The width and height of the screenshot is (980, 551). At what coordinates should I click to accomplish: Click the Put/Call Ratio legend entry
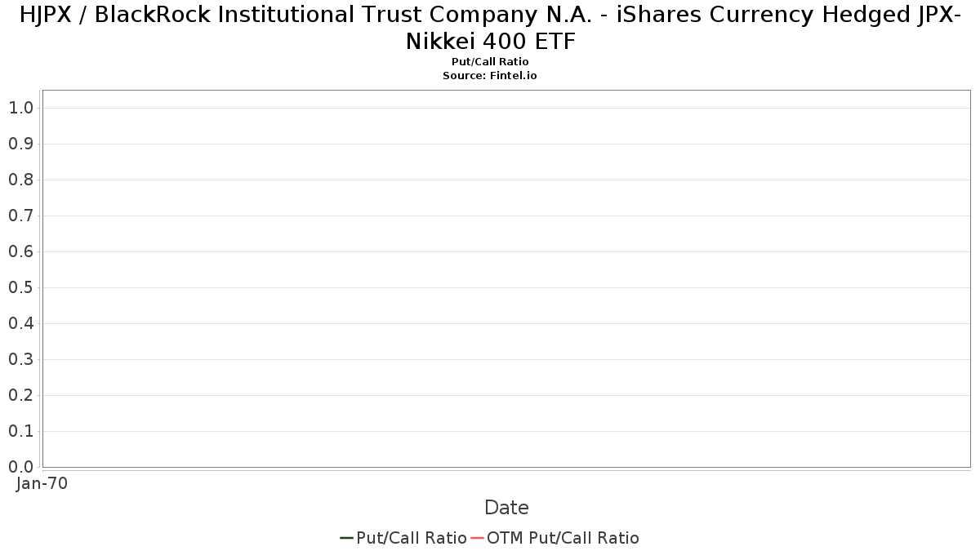(x=403, y=538)
